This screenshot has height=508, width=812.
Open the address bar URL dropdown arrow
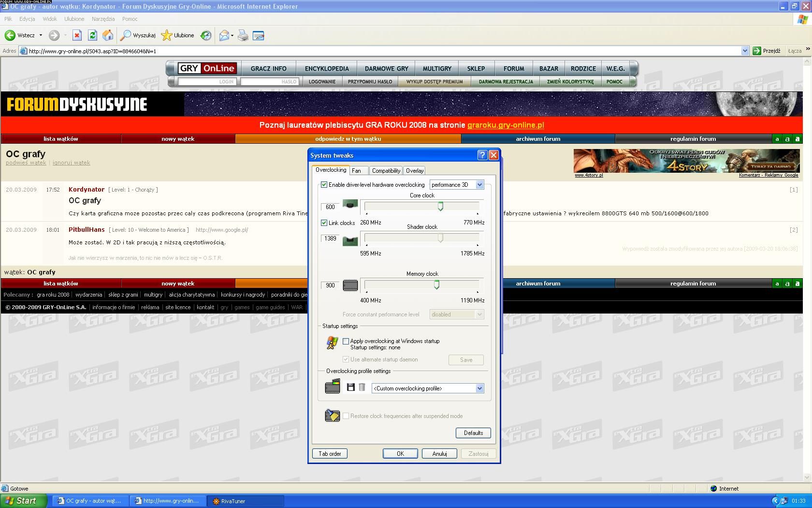(x=745, y=51)
